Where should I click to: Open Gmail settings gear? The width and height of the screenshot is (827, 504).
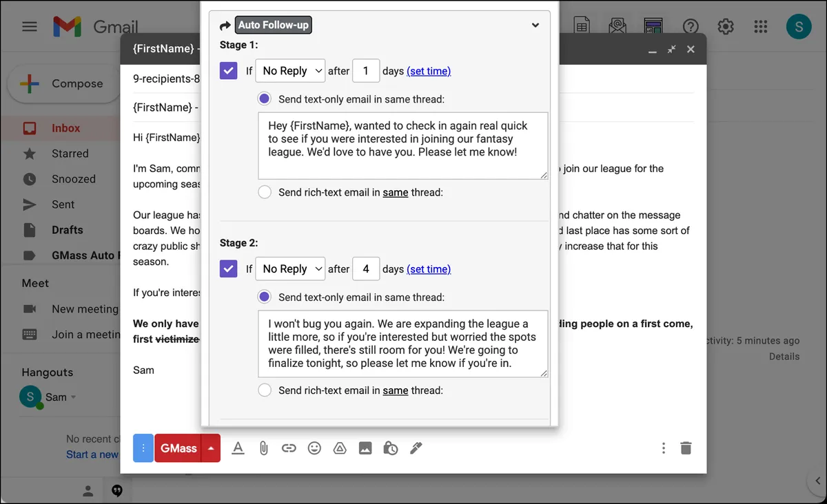click(726, 27)
